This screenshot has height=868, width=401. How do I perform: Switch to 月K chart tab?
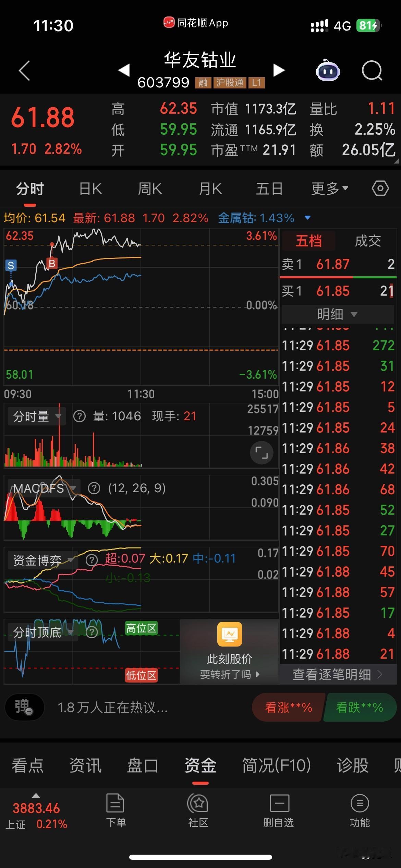pyautogui.click(x=210, y=189)
